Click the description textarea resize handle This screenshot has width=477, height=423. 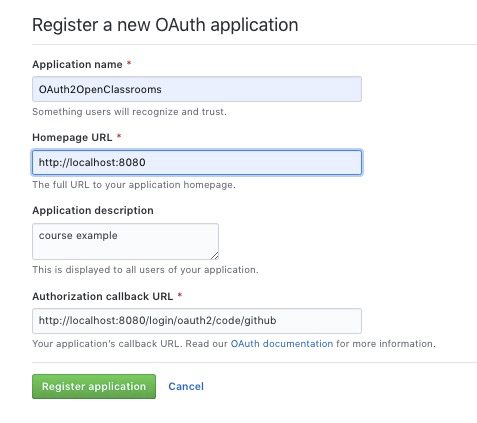point(215,256)
